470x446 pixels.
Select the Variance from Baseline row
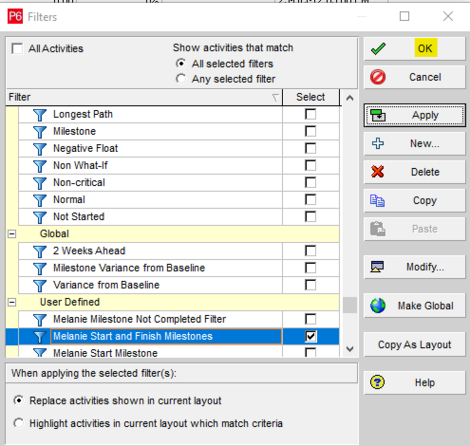[179, 285]
